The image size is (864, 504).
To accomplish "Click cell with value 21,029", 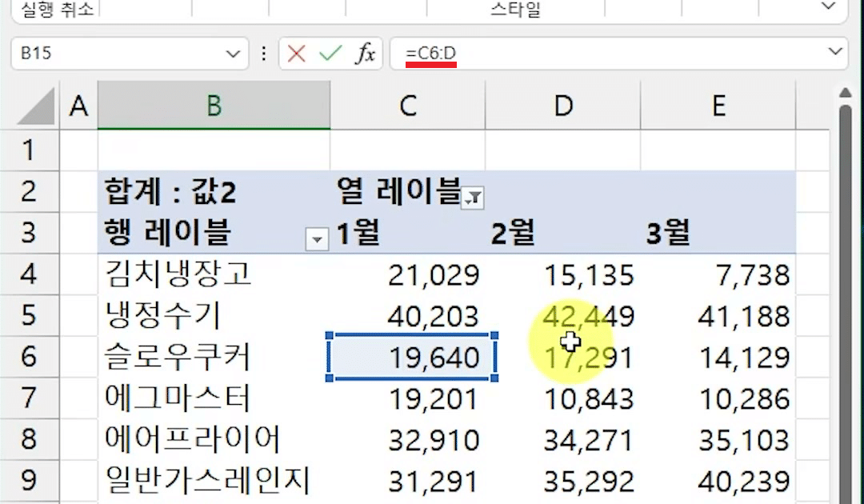I will 408,274.
